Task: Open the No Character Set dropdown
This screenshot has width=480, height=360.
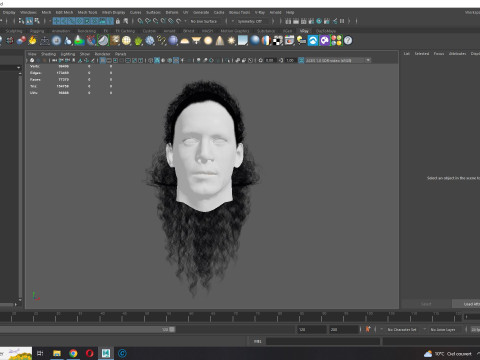Action: point(402,329)
